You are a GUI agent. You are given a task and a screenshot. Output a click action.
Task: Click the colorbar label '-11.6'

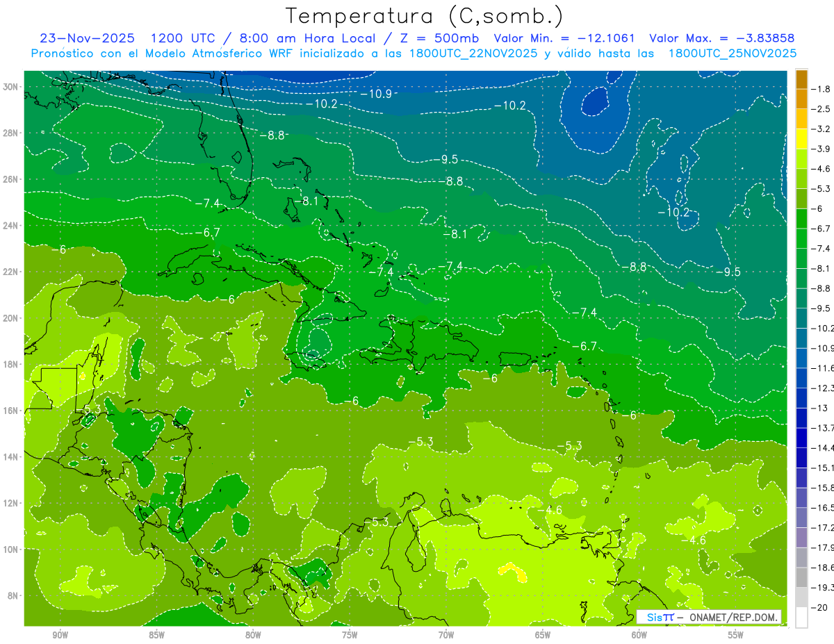point(823,368)
